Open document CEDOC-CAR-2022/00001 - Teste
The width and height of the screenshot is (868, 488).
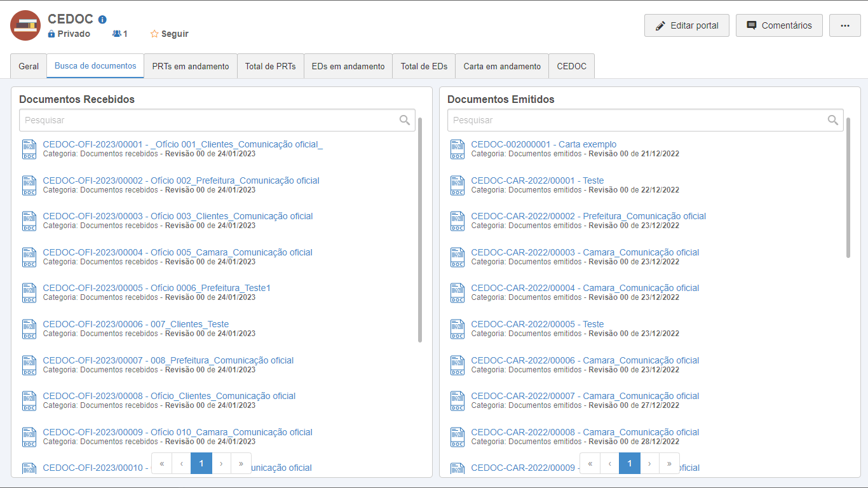(x=538, y=180)
